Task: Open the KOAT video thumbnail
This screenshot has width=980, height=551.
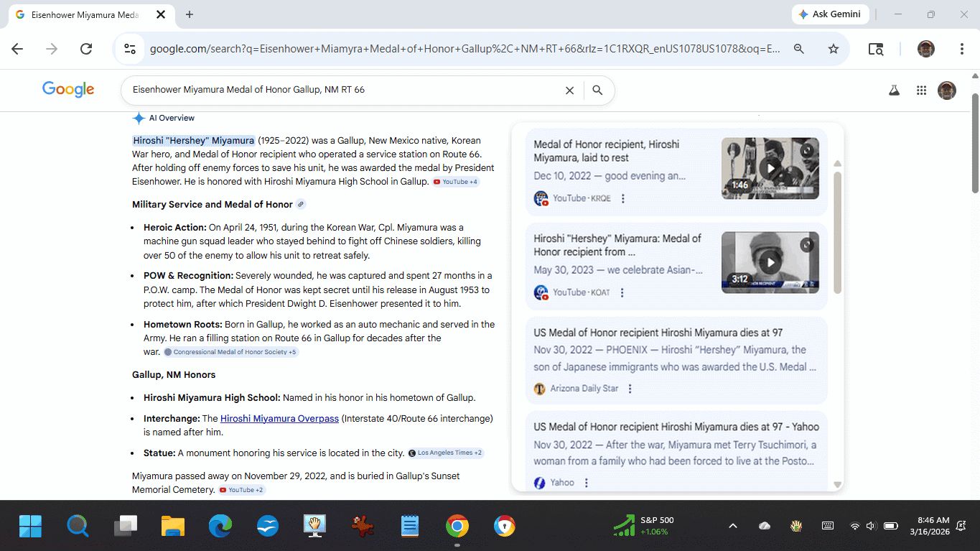Action: pyautogui.click(x=770, y=262)
